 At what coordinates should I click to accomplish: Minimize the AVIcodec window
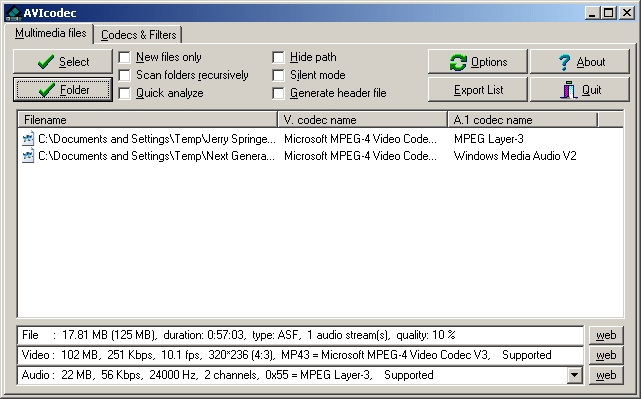point(592,13)
